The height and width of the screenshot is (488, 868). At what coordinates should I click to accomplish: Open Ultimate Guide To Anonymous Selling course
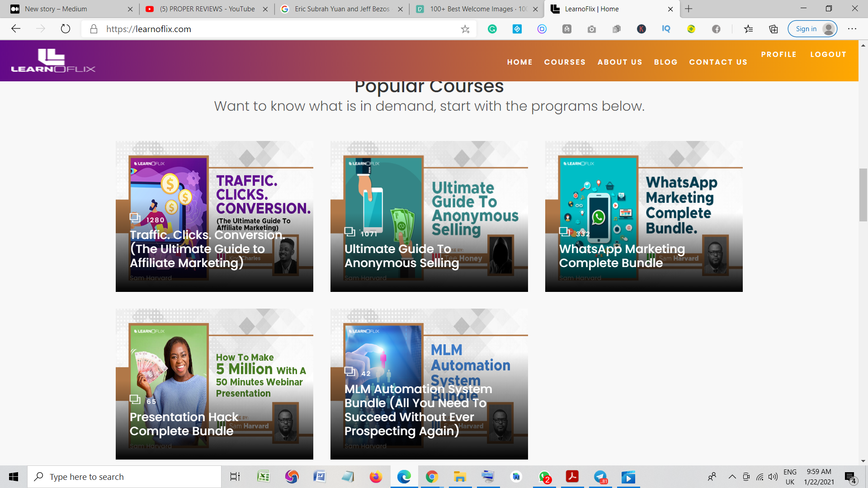(429, 216)
